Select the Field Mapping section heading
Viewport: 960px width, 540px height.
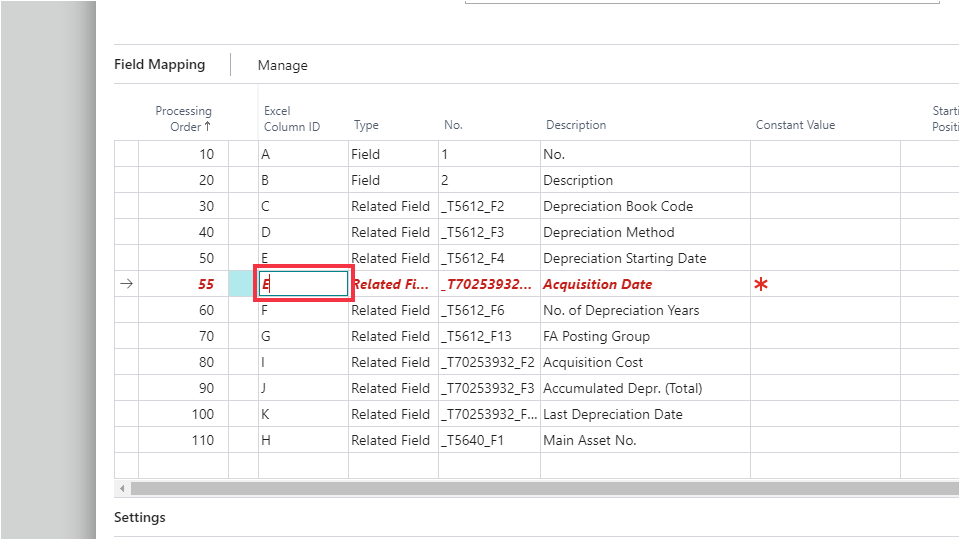159,65
